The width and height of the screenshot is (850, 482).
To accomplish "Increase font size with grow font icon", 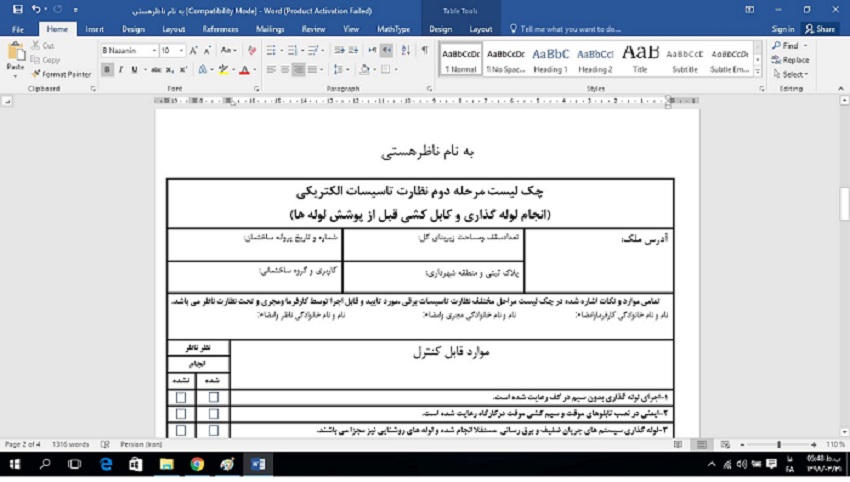I will [x=194, y=50].
